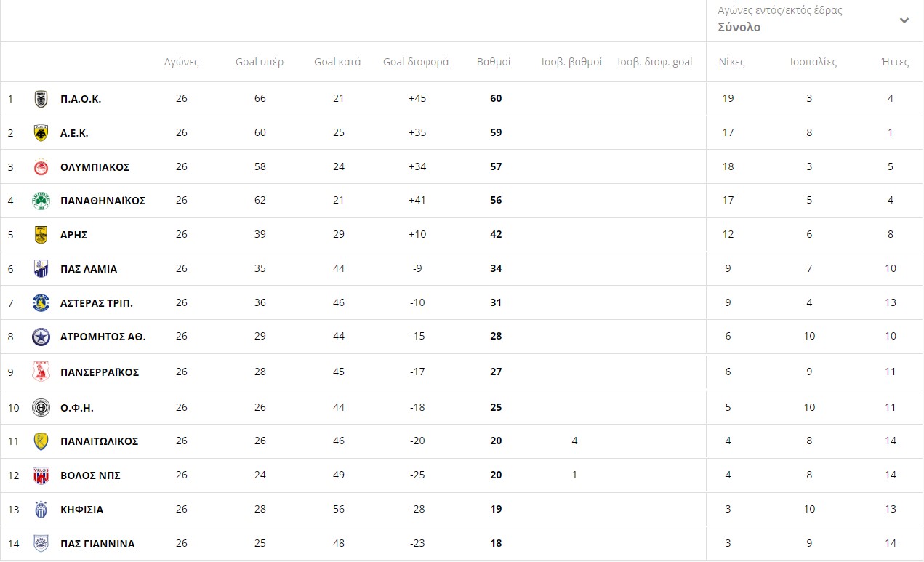Click the Παναθηναϊκός green shamrock crest
Image resolution: width=924 pixels, height=562 pixels.
click(x=41, y=201)
